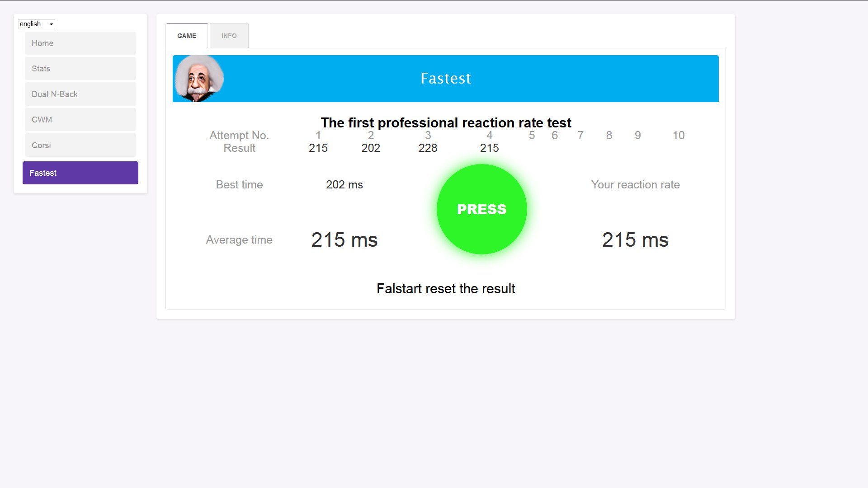Select CWM from sidebar

point(80,120)
